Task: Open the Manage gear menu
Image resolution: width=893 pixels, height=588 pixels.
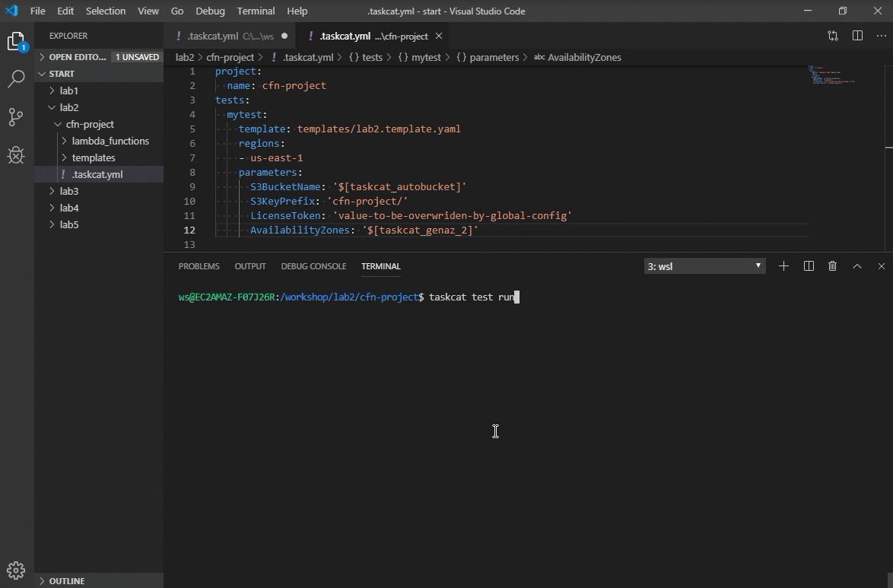Action: coord(16,570)
